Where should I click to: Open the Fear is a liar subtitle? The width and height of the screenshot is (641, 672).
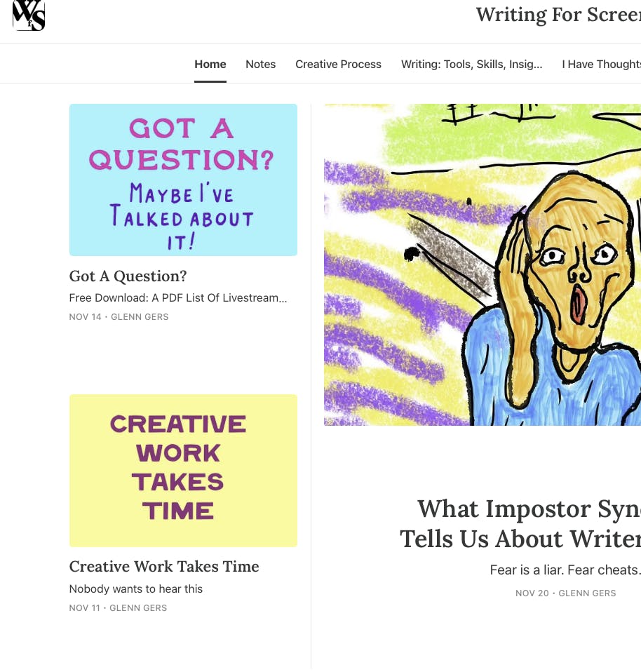click(565, 570)
